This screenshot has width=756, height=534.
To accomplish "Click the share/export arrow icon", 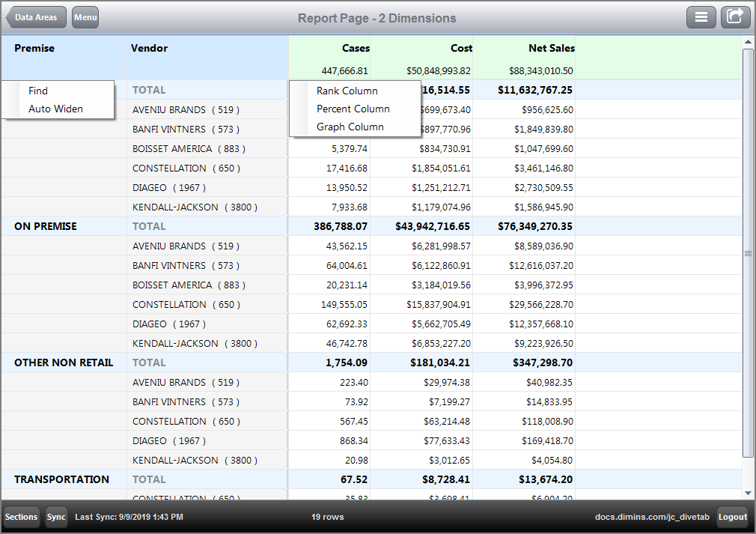I will pos(735,17).
